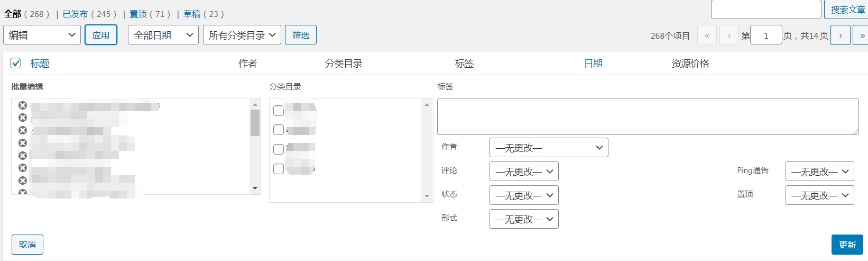
Task: Click the 筛选 filter button
Action: (301, 35)
